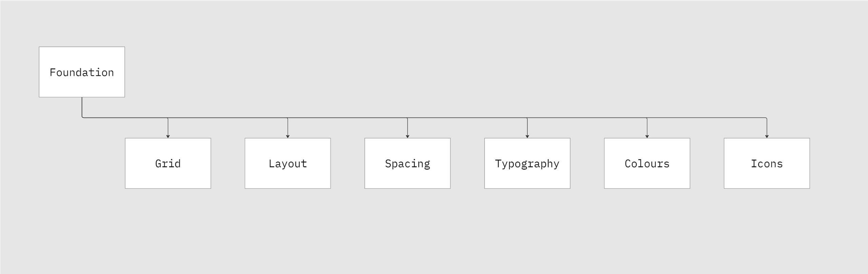The image size is (868, 274).
Task: Click the arrowhead pointing into Grid
Action: (x=168, y=136)
